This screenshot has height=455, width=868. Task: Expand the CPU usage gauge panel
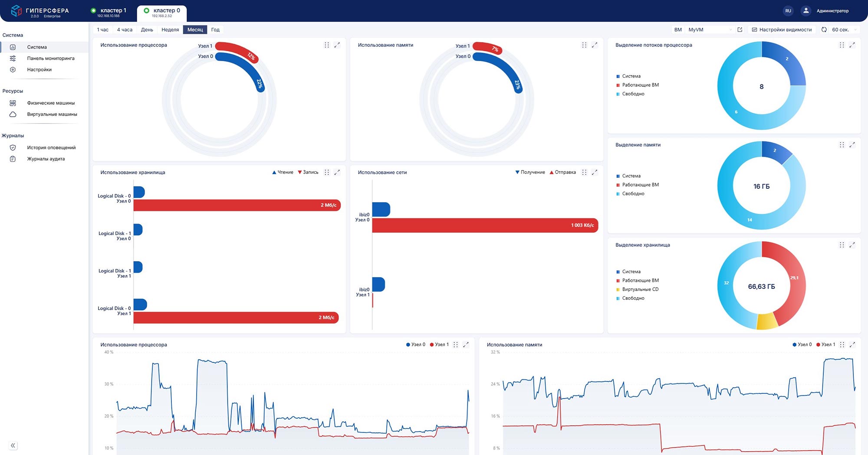coord(337,45)
